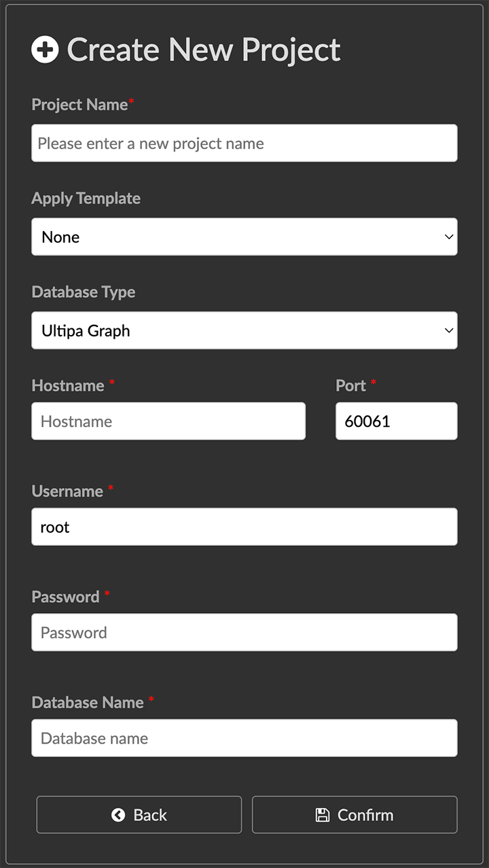Focus the Project Name input field

(244, 143)
